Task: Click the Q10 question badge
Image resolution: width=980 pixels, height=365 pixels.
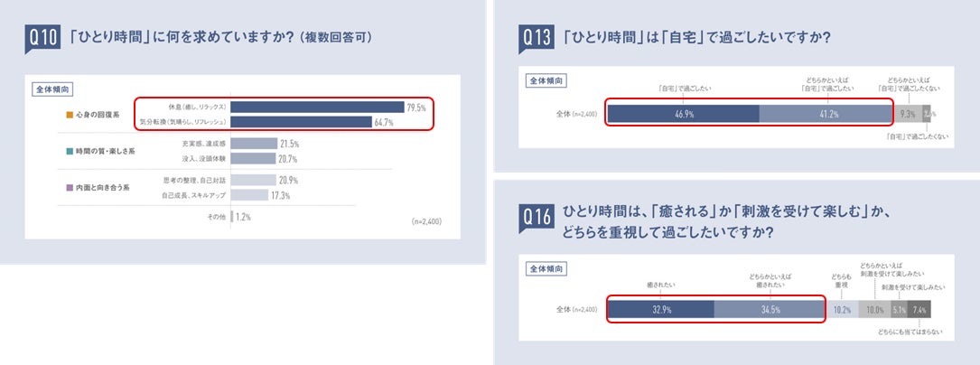Action: (42, 39)
